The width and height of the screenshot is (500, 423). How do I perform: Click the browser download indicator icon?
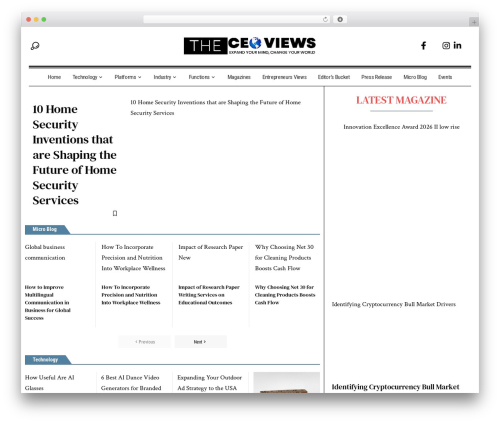tap(340, 19)
